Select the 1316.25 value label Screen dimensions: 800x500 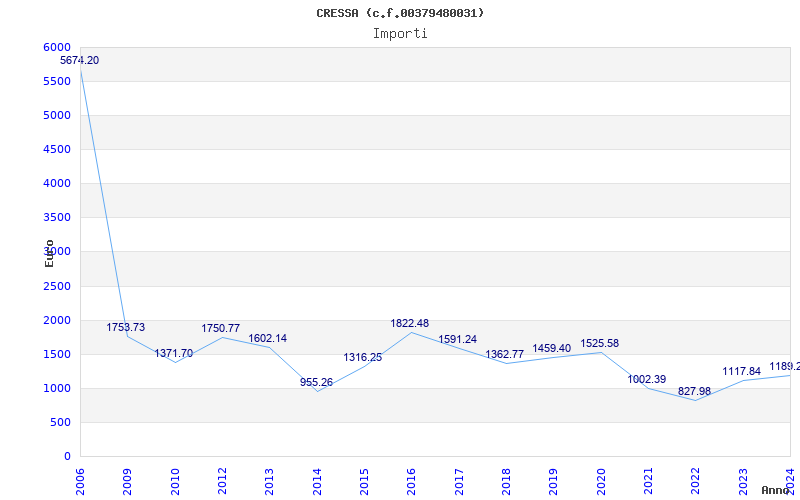[x=362, y=358]
